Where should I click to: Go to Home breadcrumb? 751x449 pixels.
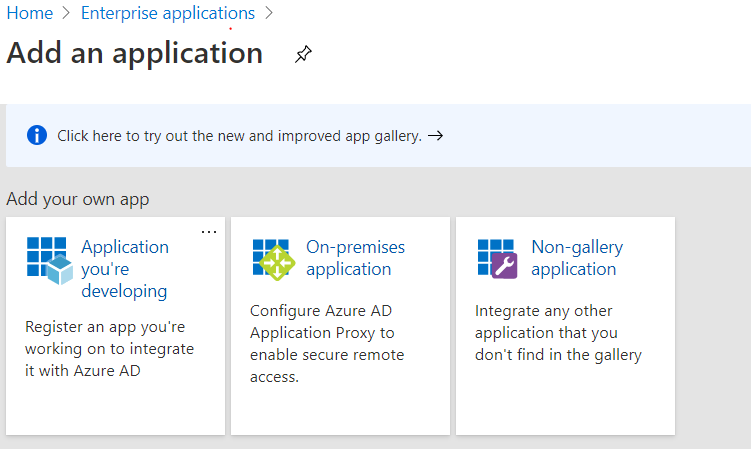(29, 13)
